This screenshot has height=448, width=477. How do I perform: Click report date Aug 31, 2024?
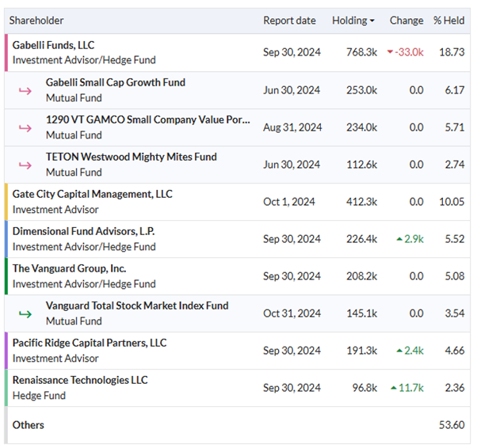click(x=292, y=127)
